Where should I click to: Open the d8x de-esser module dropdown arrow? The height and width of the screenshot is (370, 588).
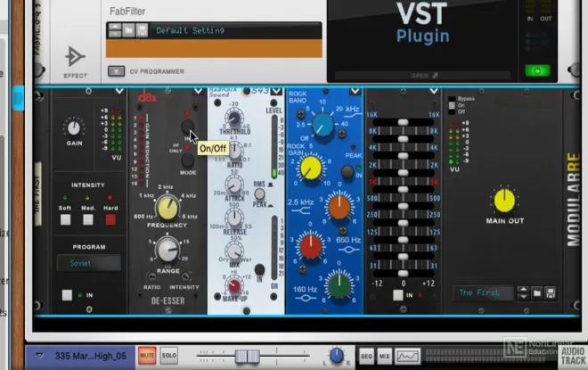coord(198,91)
